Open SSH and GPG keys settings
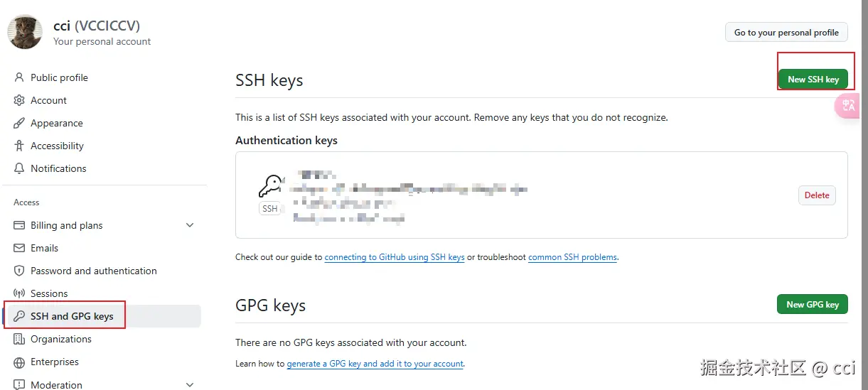The width and height of the screenshot is (868, 390). (x=72, y=316)
